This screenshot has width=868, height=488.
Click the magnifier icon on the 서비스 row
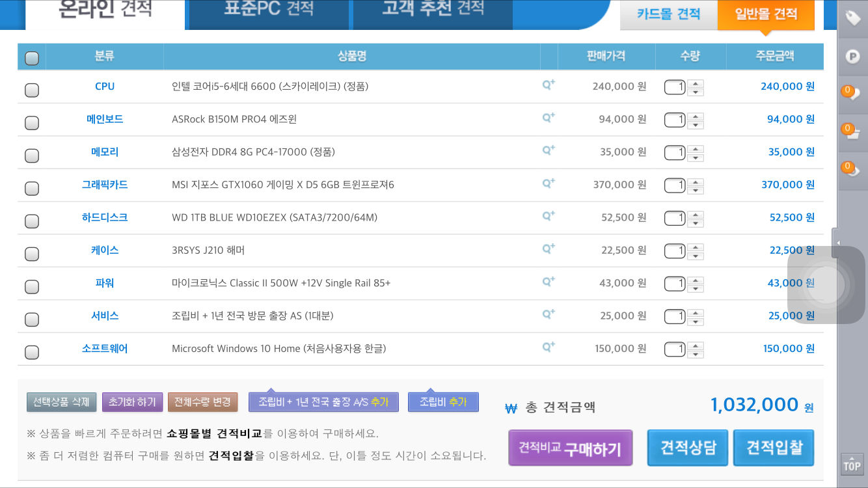[x=549, y=314]
